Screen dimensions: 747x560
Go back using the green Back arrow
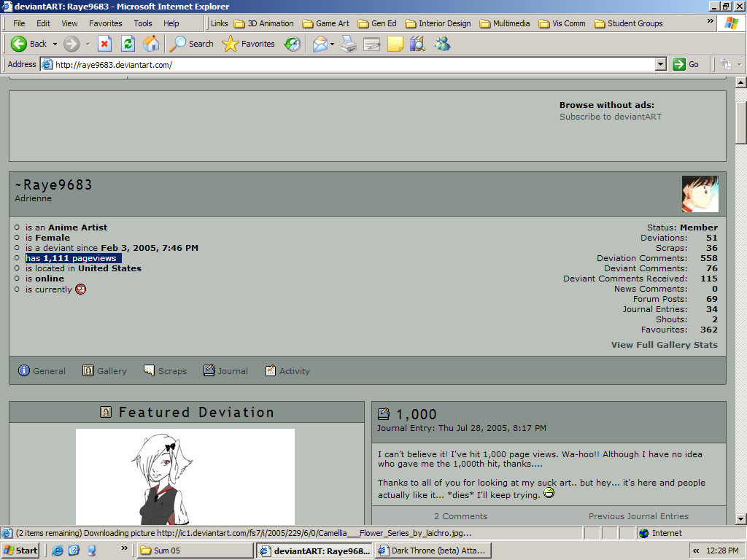(28, 44)
